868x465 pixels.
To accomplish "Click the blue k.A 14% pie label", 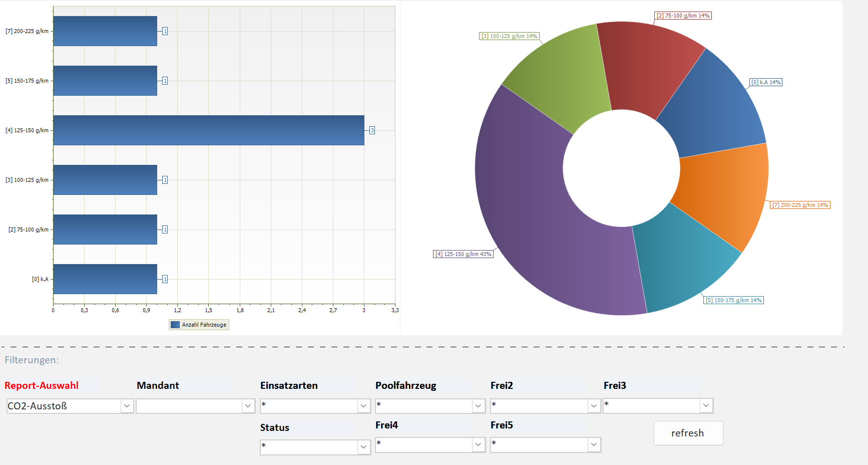I will tap(766, 82).
